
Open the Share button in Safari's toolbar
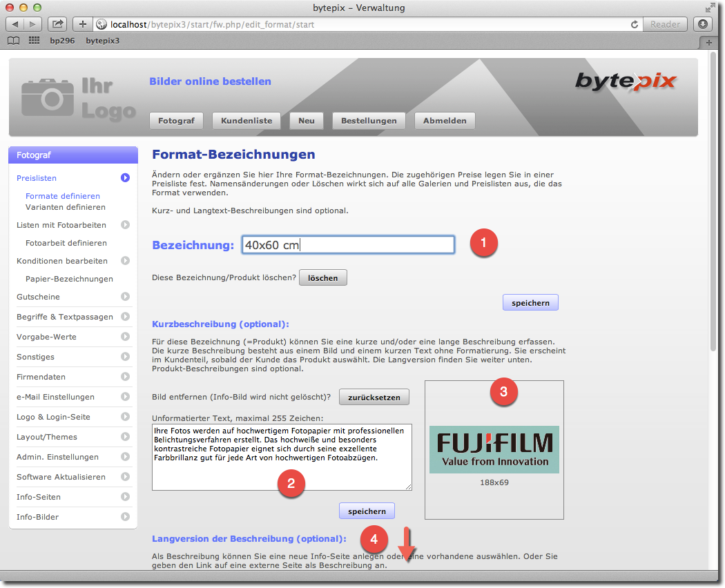57,24
